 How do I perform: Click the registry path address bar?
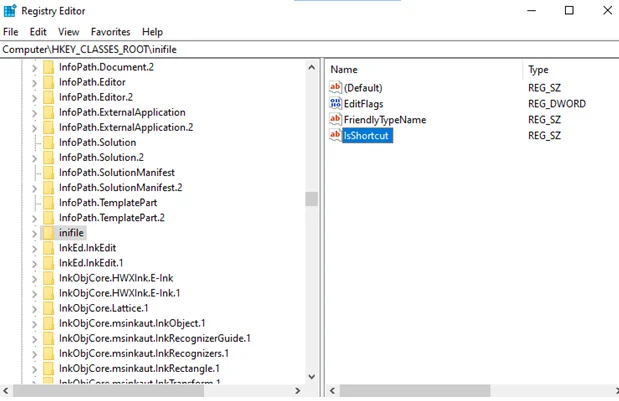tap(310, 49)
